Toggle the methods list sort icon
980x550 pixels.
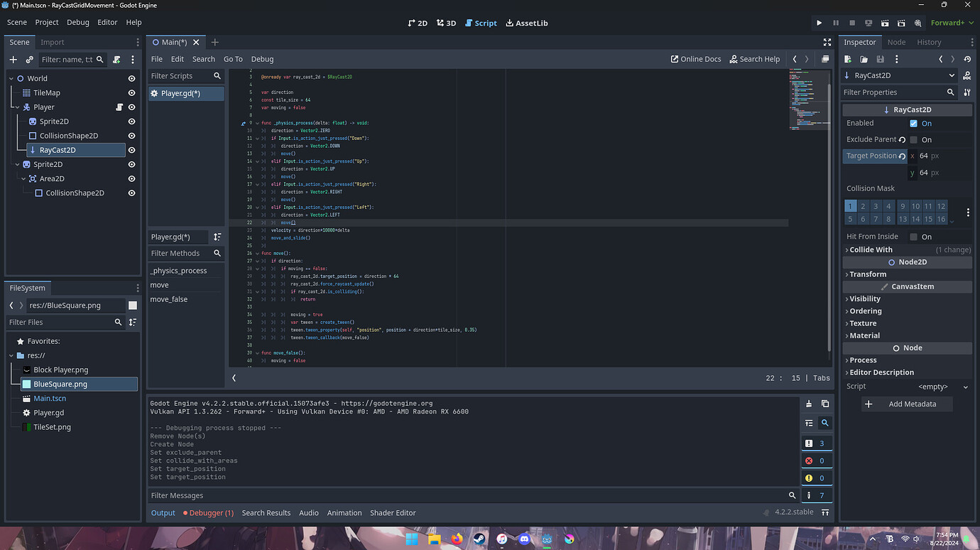[217, 237]
